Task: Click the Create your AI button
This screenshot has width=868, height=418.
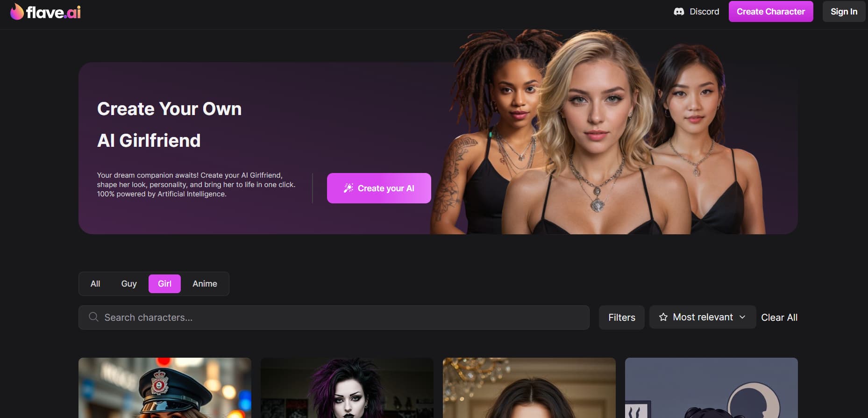Action: [379, 188]
